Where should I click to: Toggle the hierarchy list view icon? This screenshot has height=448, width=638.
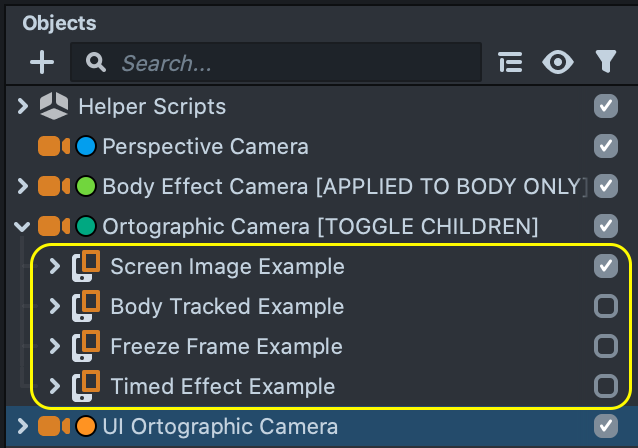(x=511, y=63)
